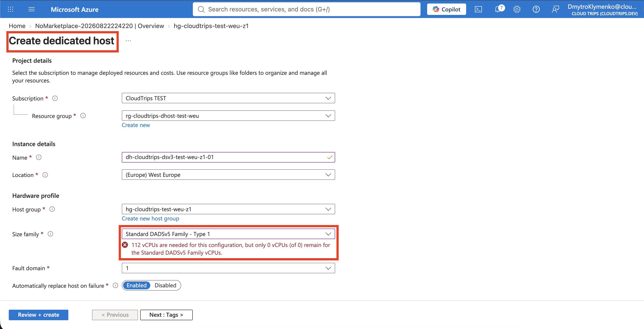
Task: Open hg-cloudtrips-test-weu-z1 breadcrumb
Action: point(211,26)
